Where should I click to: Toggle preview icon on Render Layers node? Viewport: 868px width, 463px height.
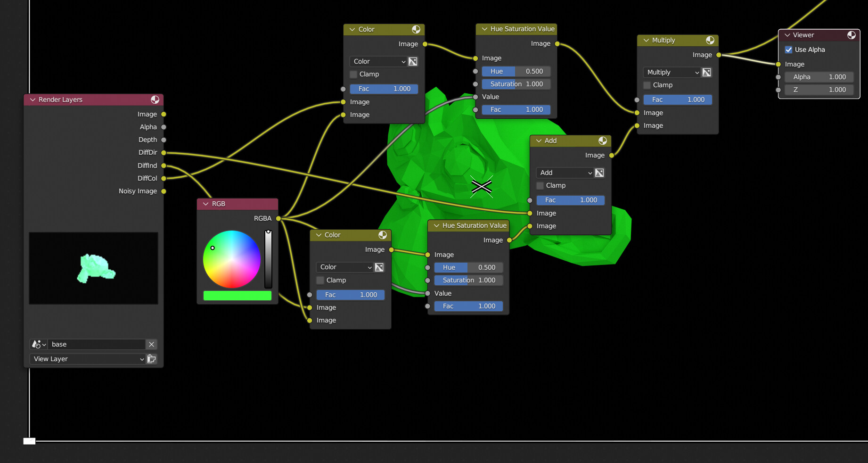[155, 99]
